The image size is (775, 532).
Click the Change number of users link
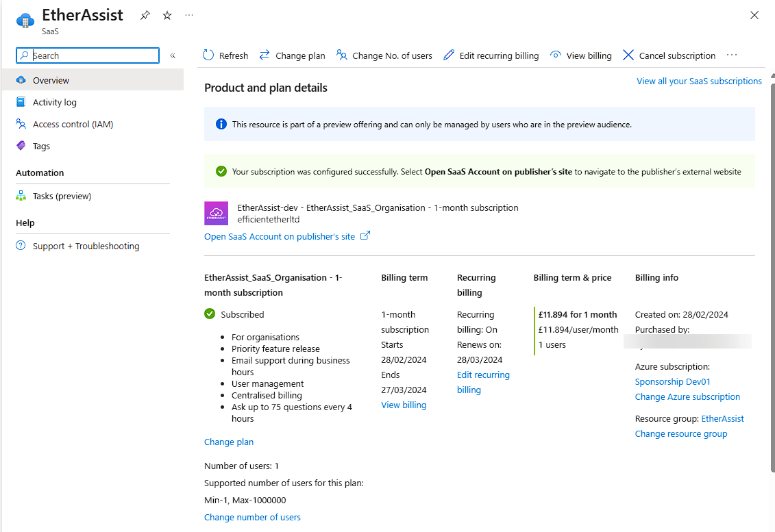[253, 517]
